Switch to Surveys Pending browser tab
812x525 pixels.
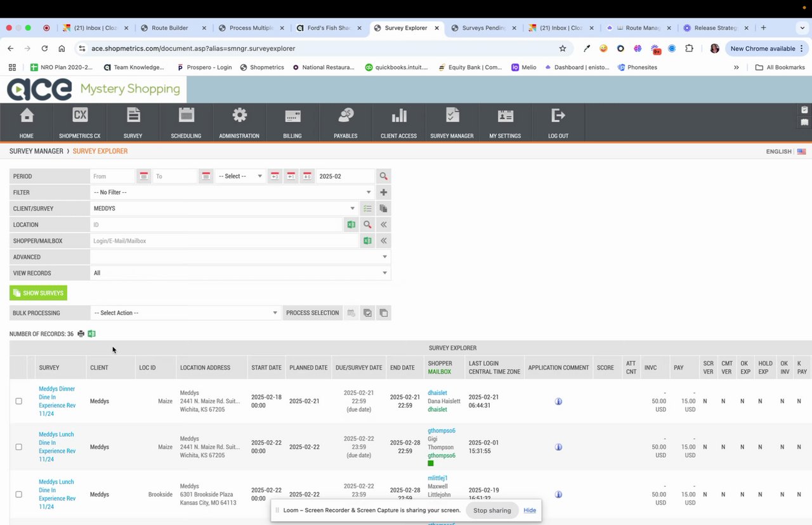click(485, 28)
